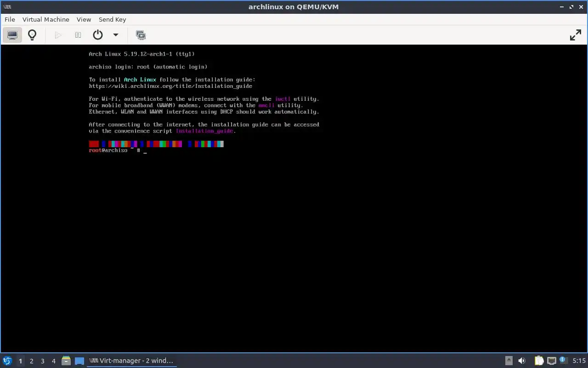Open the clipboard manager tray icon
This screenshot has height=368, width=588.
[x=539, y=361]
